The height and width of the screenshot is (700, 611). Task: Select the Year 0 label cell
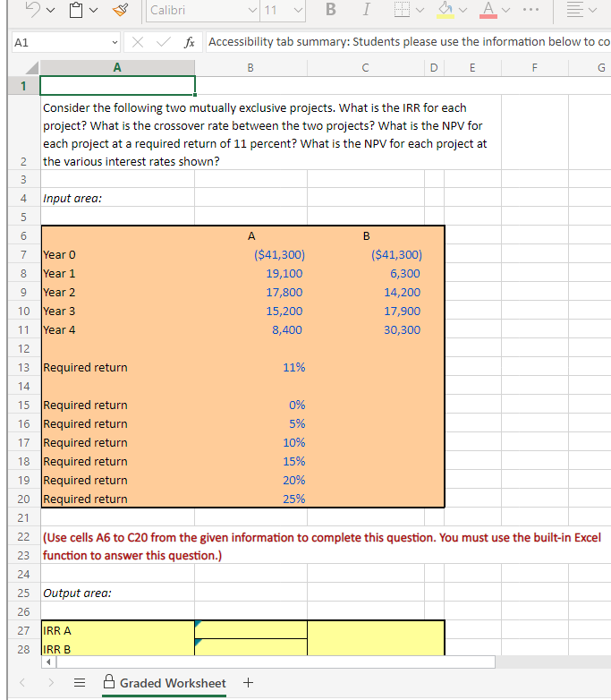click(x=118, y=254)
